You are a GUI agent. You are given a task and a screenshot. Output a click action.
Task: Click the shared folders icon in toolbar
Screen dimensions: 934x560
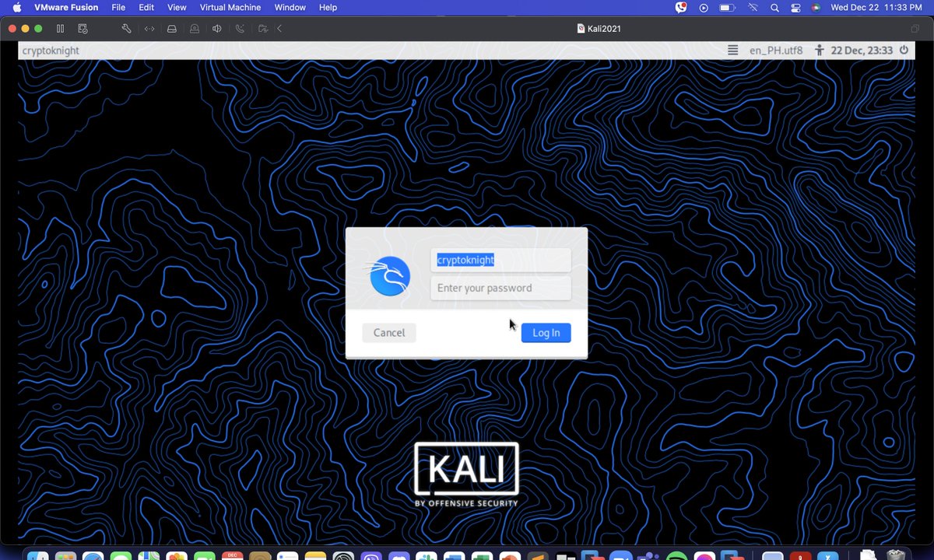(x=262, y=29)
